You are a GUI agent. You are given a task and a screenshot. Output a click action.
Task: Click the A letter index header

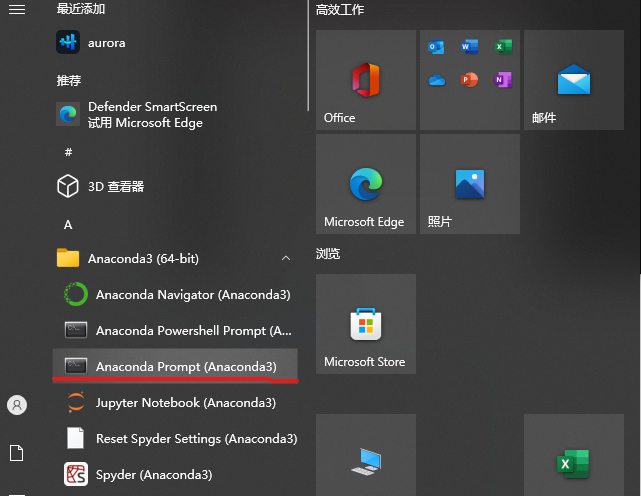coord(68,224)
